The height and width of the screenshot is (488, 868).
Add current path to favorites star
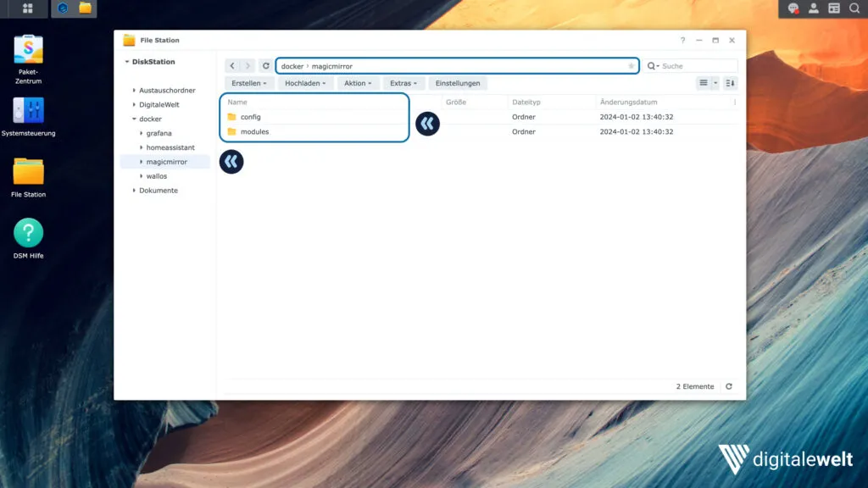point(631,66)
